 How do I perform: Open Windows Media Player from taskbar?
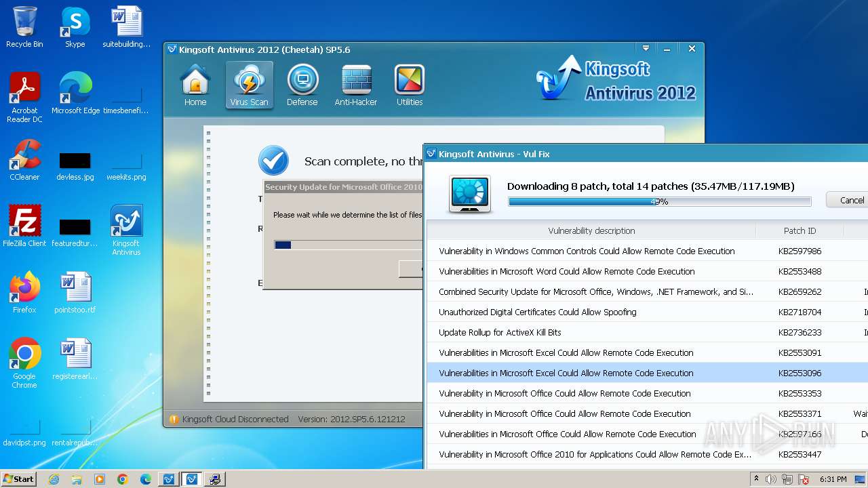click(x=100, y=479)
